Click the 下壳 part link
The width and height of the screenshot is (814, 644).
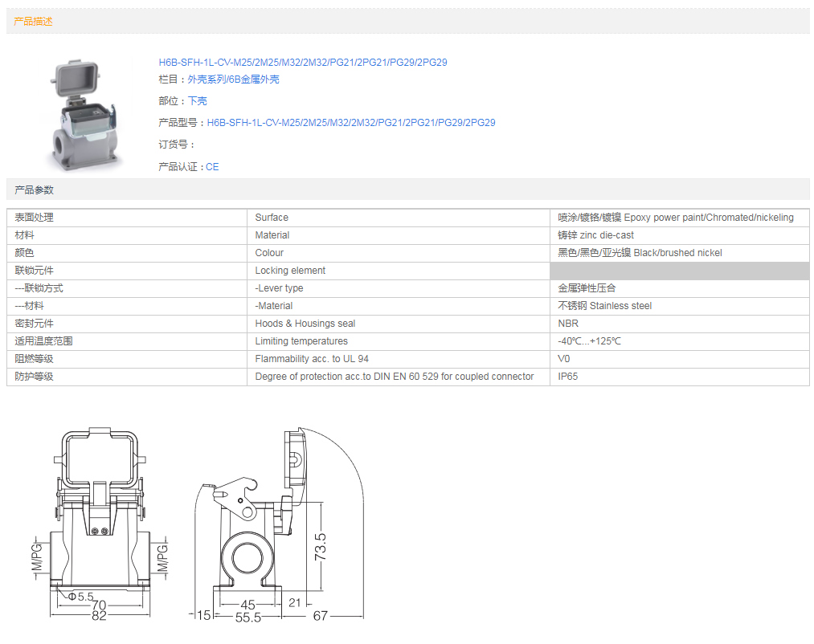click(x=197, y=101)
